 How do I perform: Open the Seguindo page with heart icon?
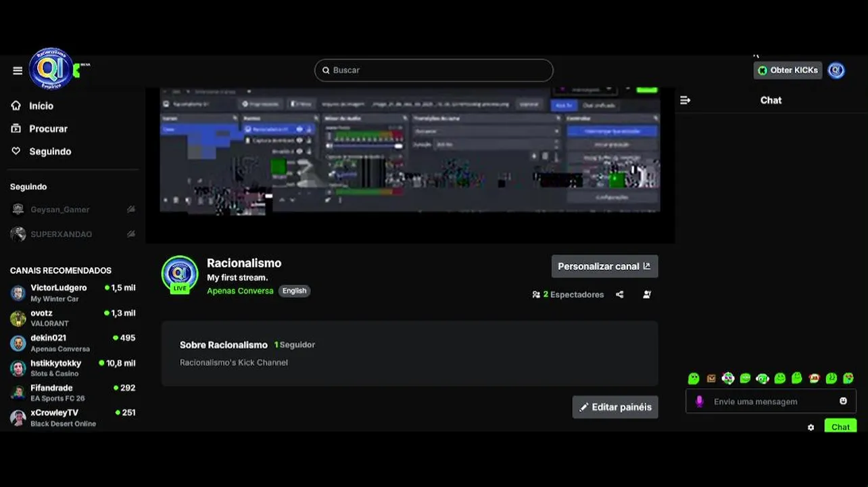coord(49,152)
